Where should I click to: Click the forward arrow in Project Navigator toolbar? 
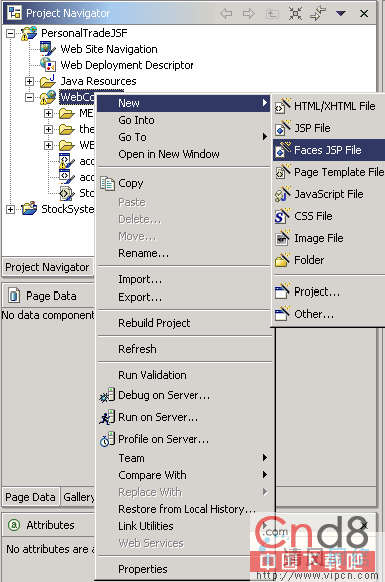[x=248, y=14]
